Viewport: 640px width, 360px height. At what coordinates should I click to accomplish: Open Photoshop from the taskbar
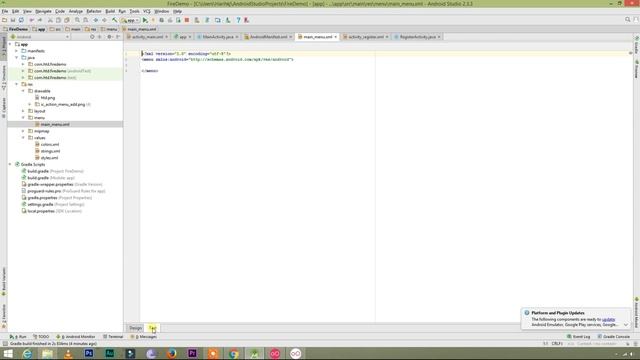point(89,353)
